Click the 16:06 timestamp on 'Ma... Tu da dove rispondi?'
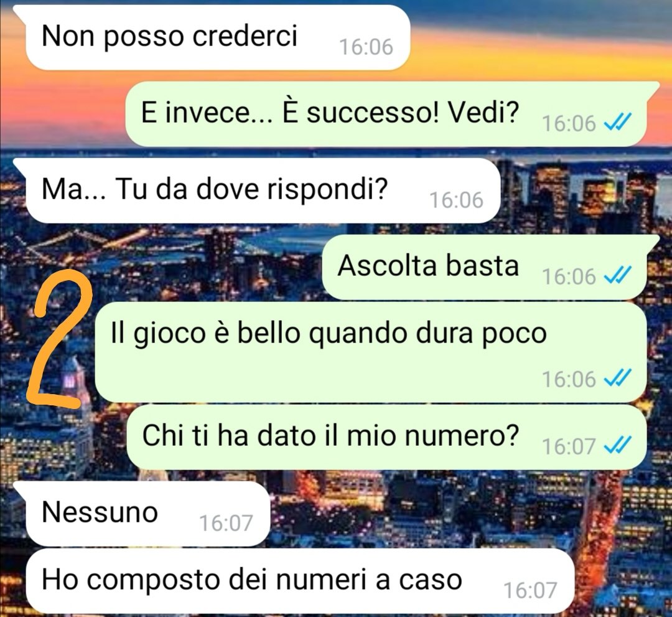672x617 pixels. click(x=456, y=200)
